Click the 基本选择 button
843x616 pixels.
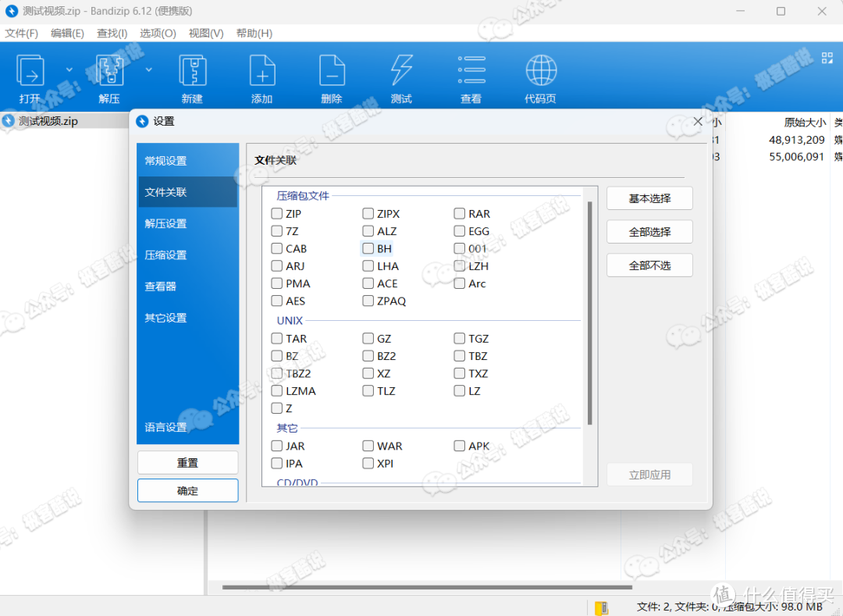click(x=649, y=198)
